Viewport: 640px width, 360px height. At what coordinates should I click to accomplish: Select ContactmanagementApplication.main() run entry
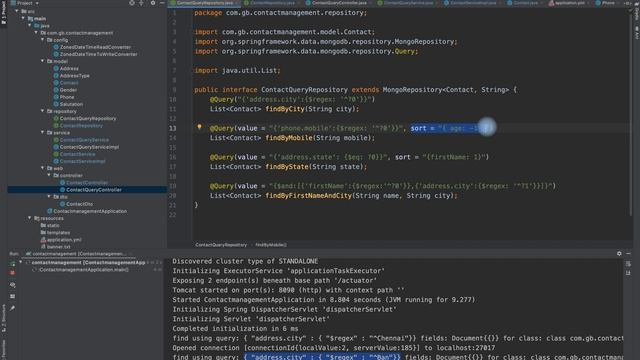(x=83, y=269)
